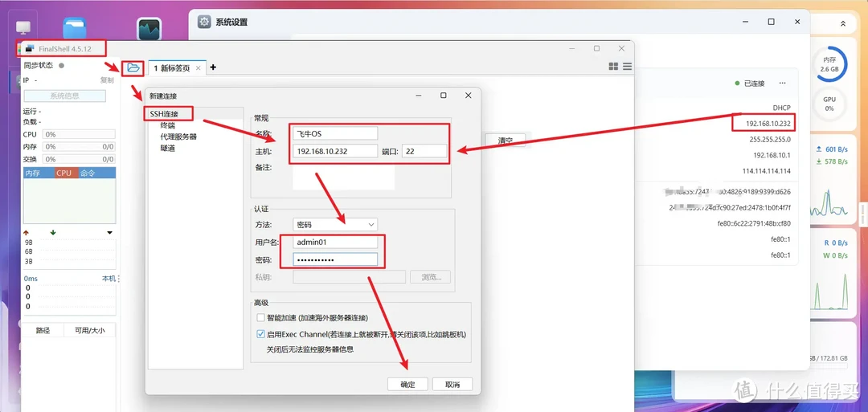The width and height of the screenshot is (868, 412).
Task: Click the 密码 password field
Action: tap(335, 259)
